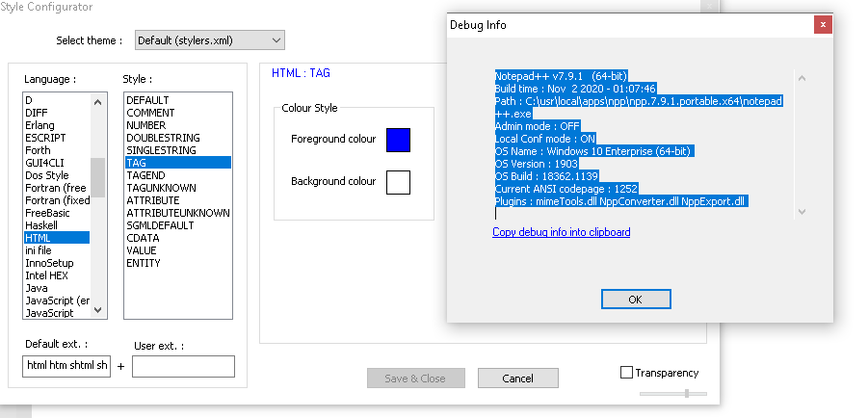Select the highlighted TAG style
This screenshot has width=868, height=418.
[177, 163]
